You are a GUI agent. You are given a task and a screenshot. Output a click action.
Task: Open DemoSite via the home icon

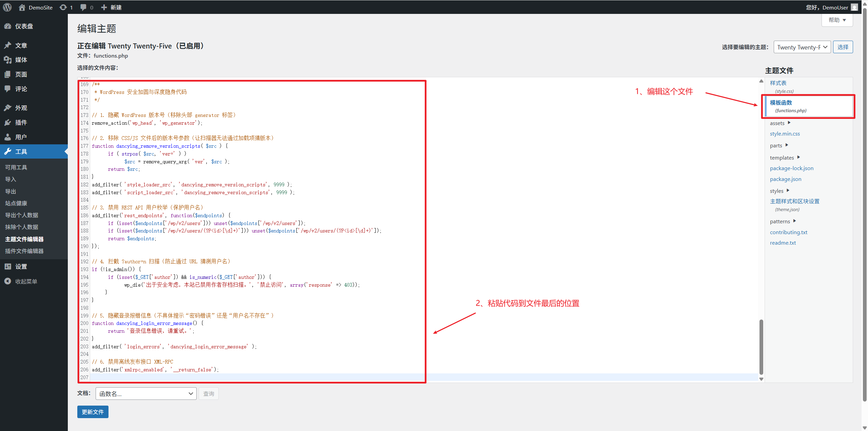22,7
